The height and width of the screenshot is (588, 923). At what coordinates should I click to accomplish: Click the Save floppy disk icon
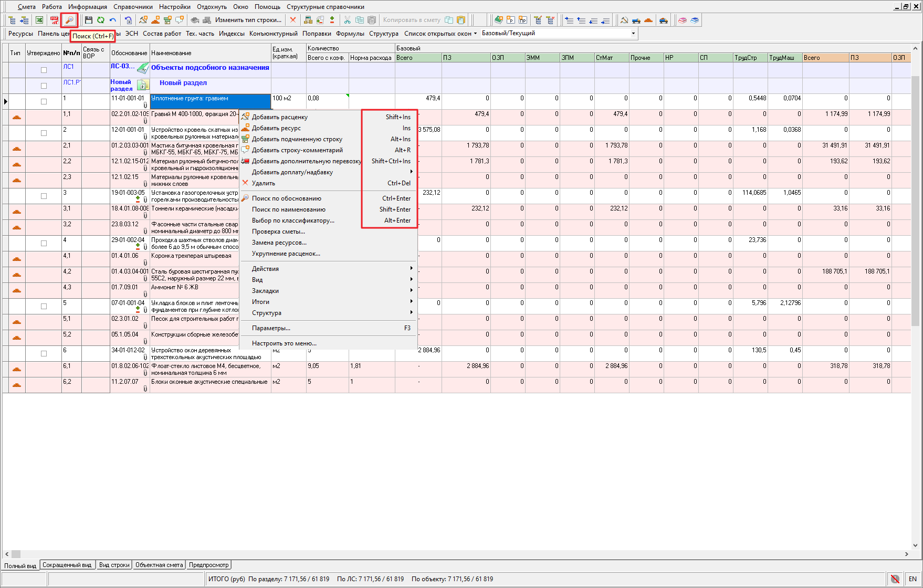[88, 20]
